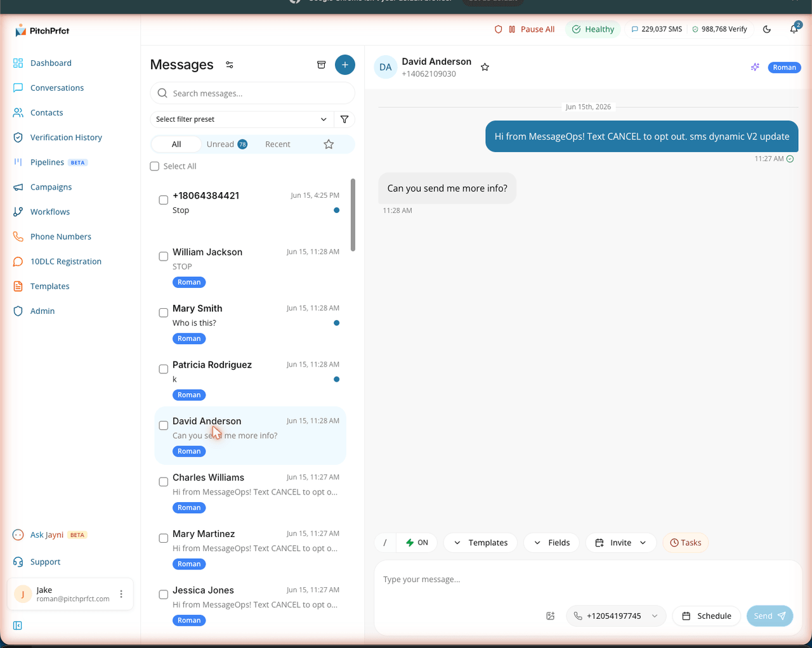Click the 988,768 Verify counter

tap(719, 29)
